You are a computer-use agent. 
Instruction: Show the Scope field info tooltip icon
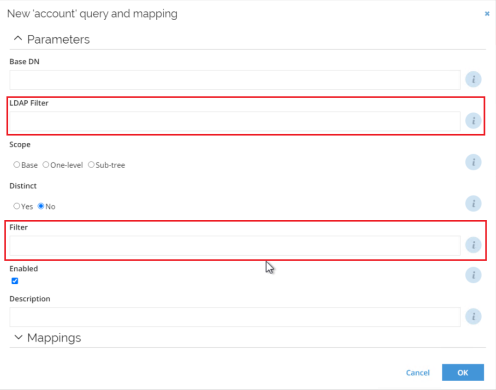pyautogui.click(x=473, y=162)
